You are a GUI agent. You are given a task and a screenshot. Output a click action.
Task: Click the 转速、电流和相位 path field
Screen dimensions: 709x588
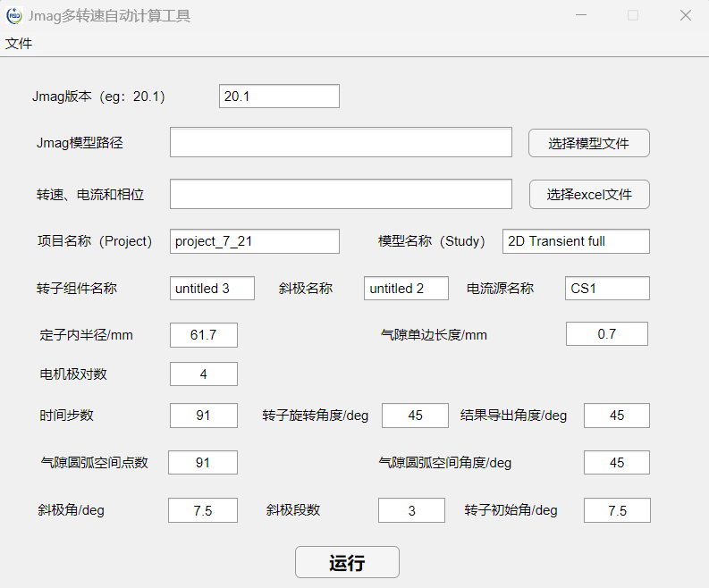pyautogui.click(x=341, y=194)
